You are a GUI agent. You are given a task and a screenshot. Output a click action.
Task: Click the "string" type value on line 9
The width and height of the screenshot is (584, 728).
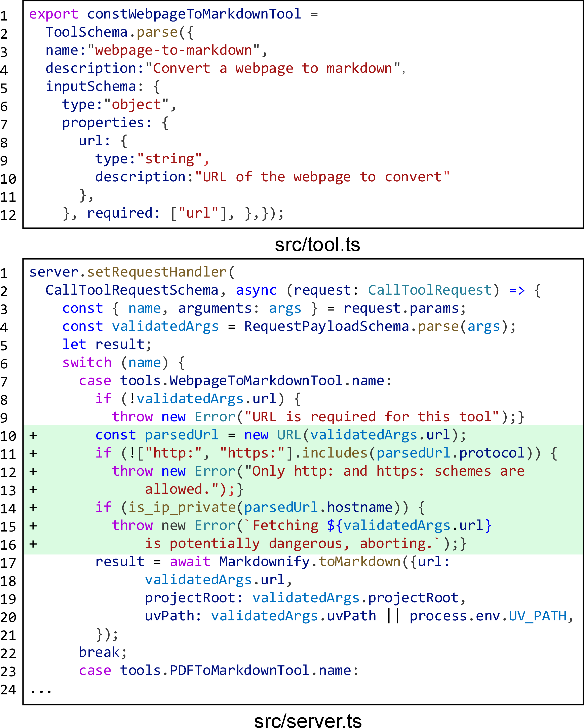(x=169, y=159)
